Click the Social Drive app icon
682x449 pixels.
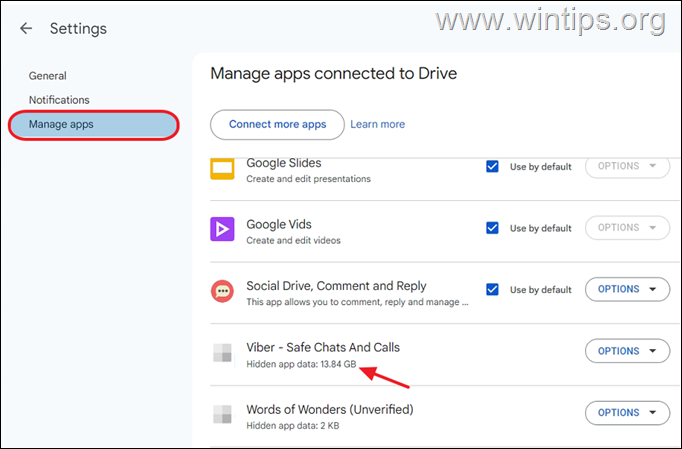(x=222, y=291)
